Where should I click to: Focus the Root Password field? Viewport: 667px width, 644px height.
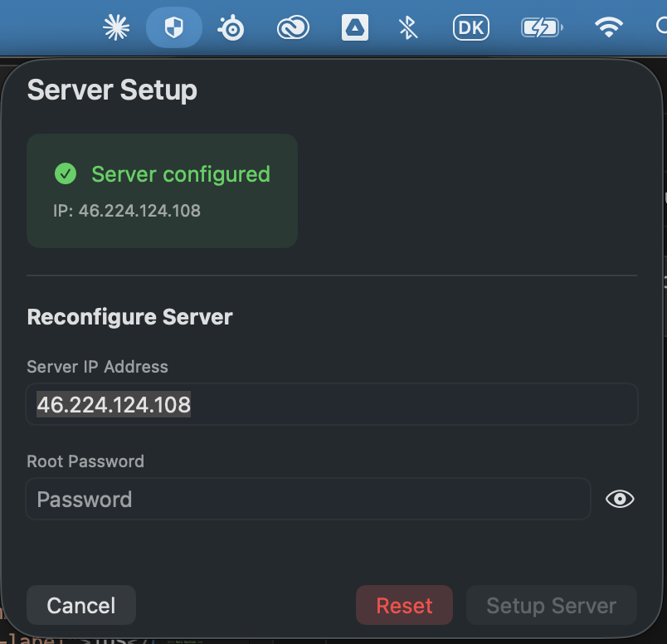(307, 499)
